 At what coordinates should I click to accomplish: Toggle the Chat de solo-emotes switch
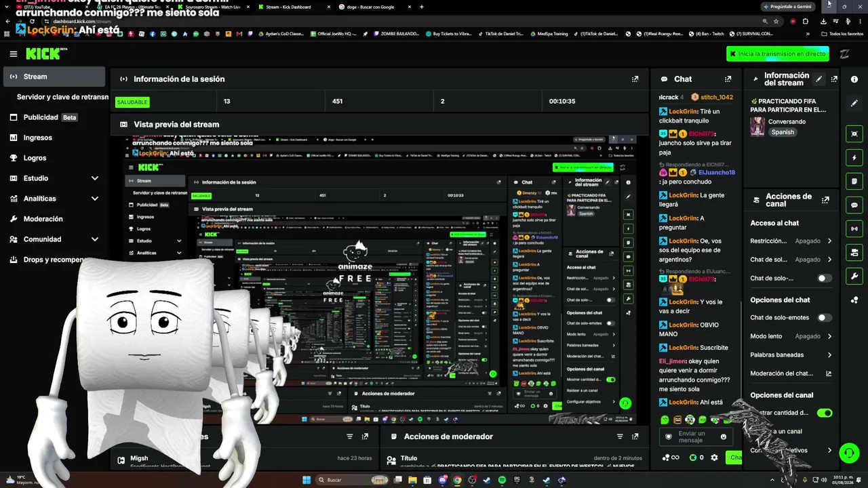click(825, 317)
